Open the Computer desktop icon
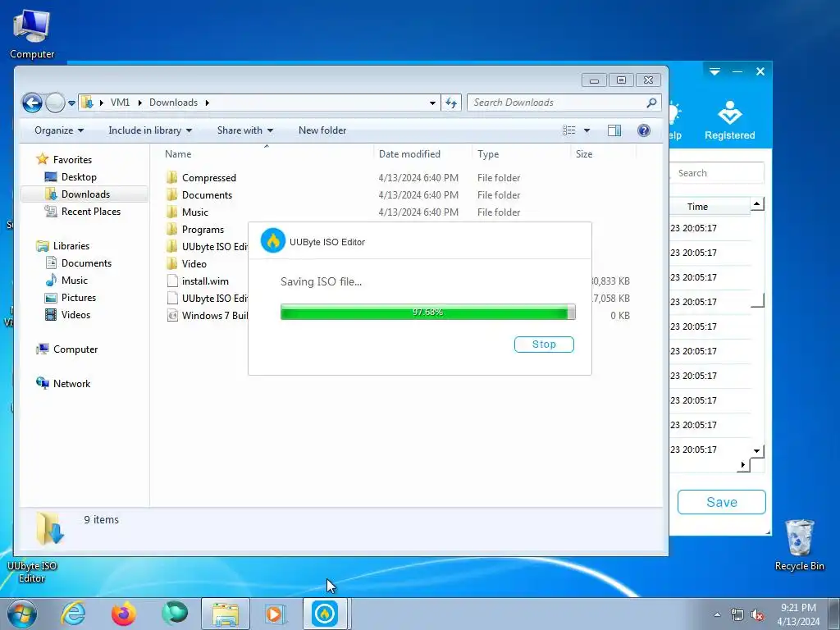This screenshot has width=840, height=630. 32,35
